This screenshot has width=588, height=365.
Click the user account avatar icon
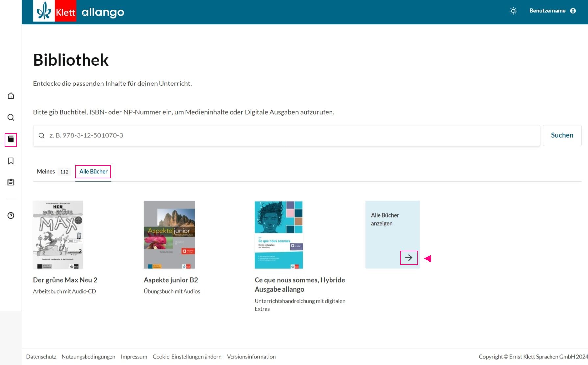[573, 11]
